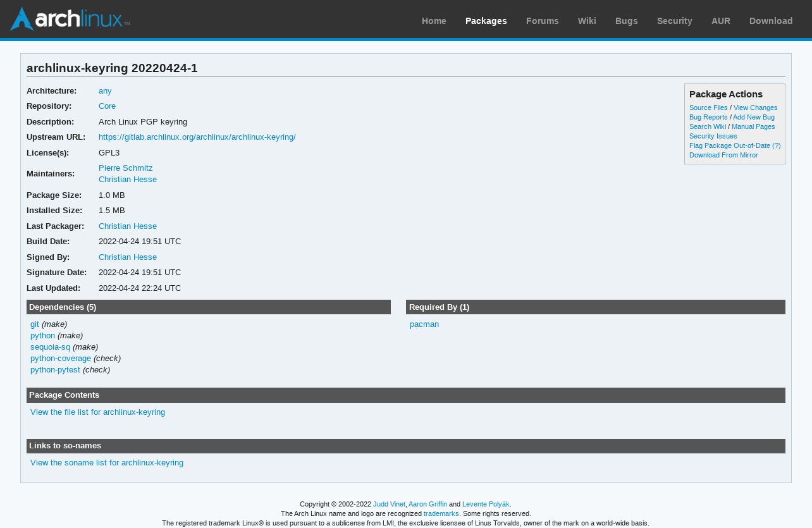Click Add New Bug link
Viewport: 812px width, 528px height.
point(753,118)
